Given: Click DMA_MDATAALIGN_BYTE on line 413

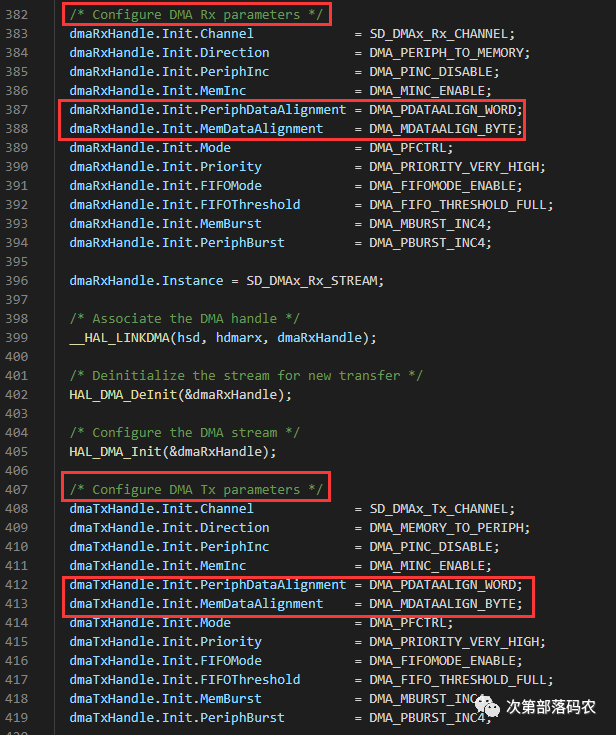Looking at the screenshot, I should pos(443,604).
